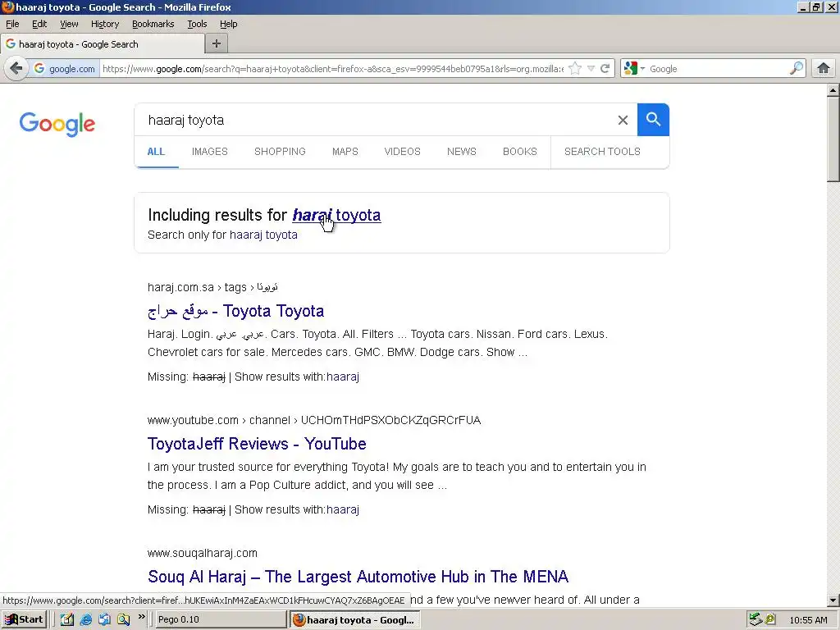The height and width of the screenshot is (630, 840).
Task: Click the blue search magnifier button
Action: coord(653,120)
